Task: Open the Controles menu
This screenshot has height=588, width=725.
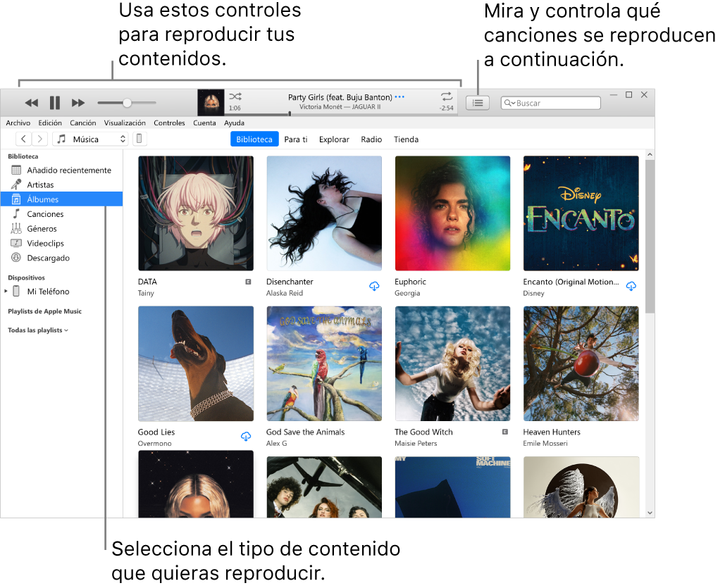Action: pyautogui.click(x=169, y=122)
